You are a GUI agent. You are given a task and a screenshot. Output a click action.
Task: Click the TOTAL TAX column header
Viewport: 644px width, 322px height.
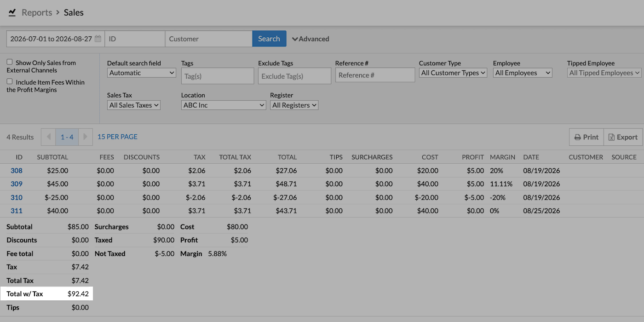[235, 157]
